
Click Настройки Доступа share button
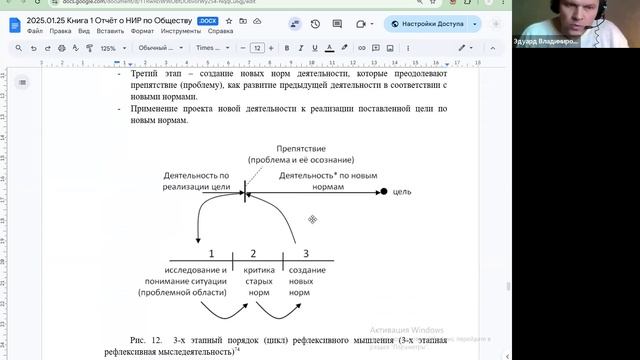coord(427,24)
